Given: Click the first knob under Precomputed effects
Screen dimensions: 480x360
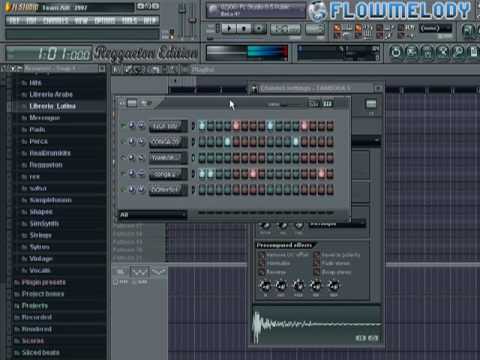Looking at the screenshot, I should click(265, 286).
